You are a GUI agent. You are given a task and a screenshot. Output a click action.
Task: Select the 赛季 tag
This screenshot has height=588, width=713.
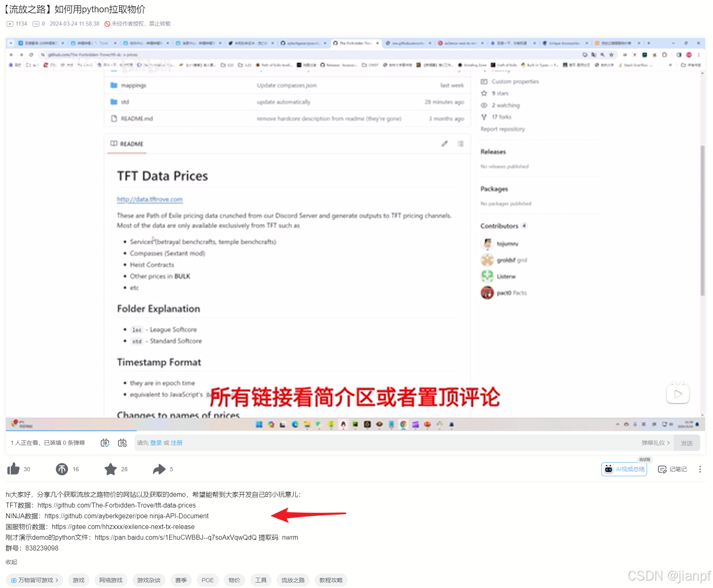click(x=181, y=580)
